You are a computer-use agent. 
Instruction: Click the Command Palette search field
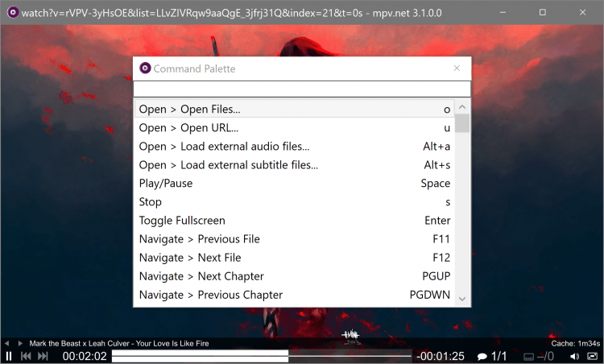tap(301, 89)
